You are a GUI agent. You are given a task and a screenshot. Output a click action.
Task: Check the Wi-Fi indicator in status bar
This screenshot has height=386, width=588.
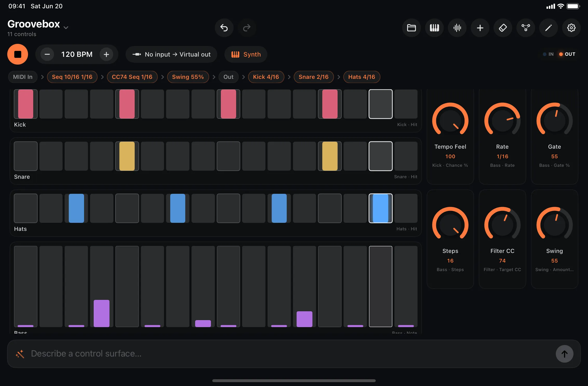click(x=560, y=6)
